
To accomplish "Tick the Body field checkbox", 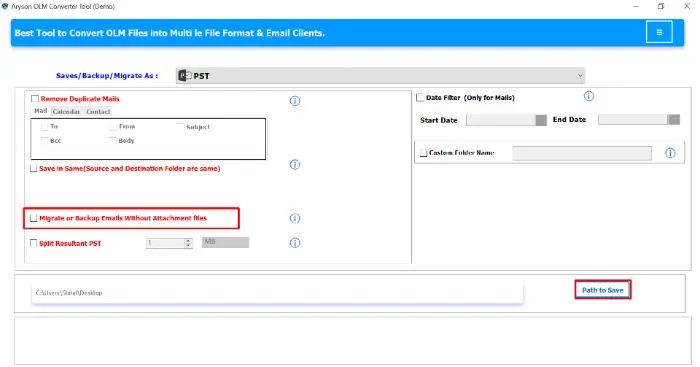I will (x=113, y=141).
